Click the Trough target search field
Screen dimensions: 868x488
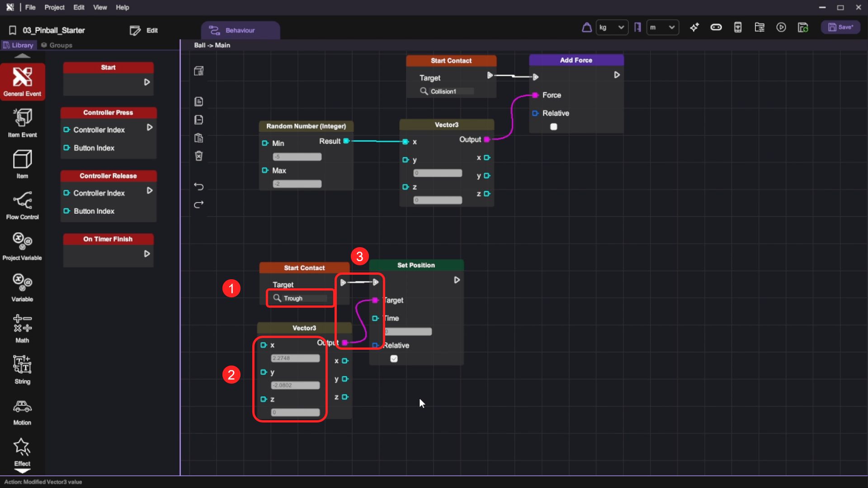pyautogui.click(x=303, y=298)
